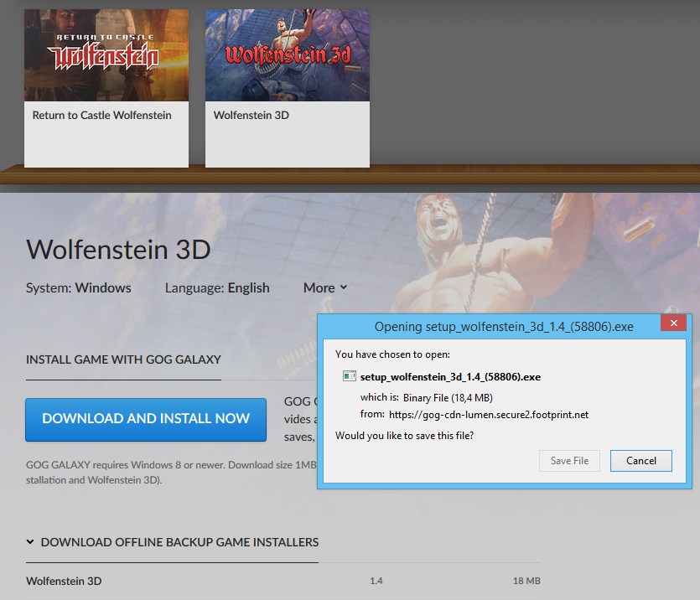This screenshot has width=700, height=600.
Task: Click the large Wolfenstein 3D page heading
Action: click(118, 250)
